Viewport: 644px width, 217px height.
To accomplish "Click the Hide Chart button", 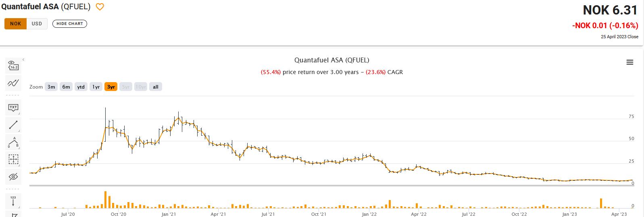I will coord(70,24).
